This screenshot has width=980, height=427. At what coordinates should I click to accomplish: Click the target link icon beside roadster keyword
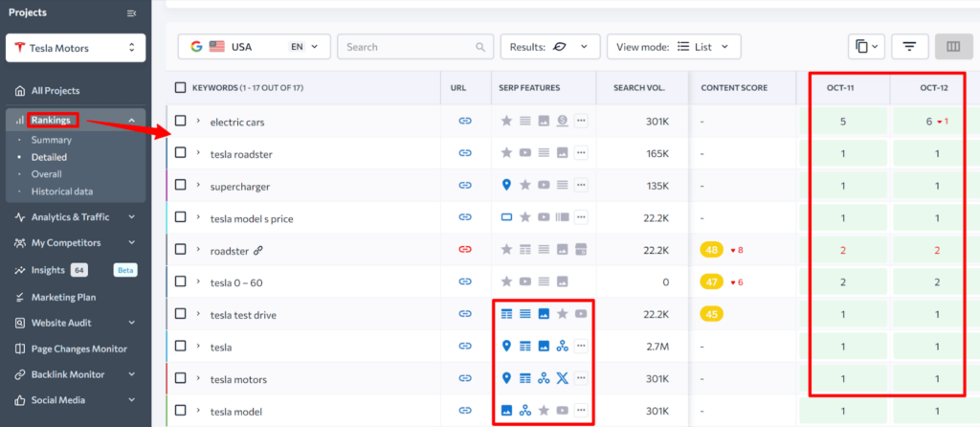pyautogui.click(x=258, y=250)
